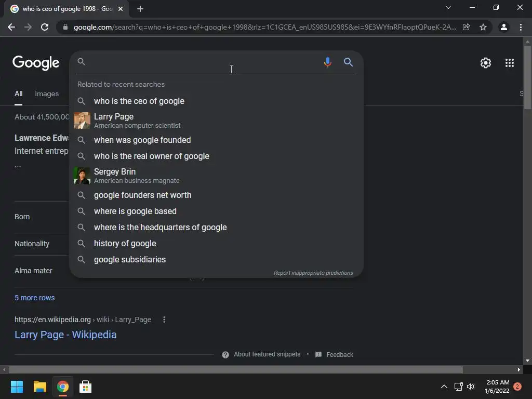The width and height of the screenshot is (532, 399).
Task: Open the Google apps grid
Action: (509, 63)
